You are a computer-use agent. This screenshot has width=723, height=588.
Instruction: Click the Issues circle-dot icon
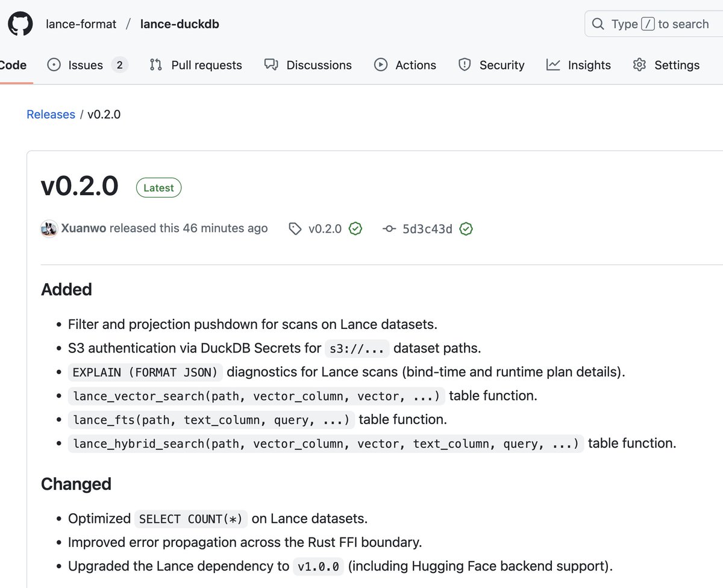[x=54, y=65]
